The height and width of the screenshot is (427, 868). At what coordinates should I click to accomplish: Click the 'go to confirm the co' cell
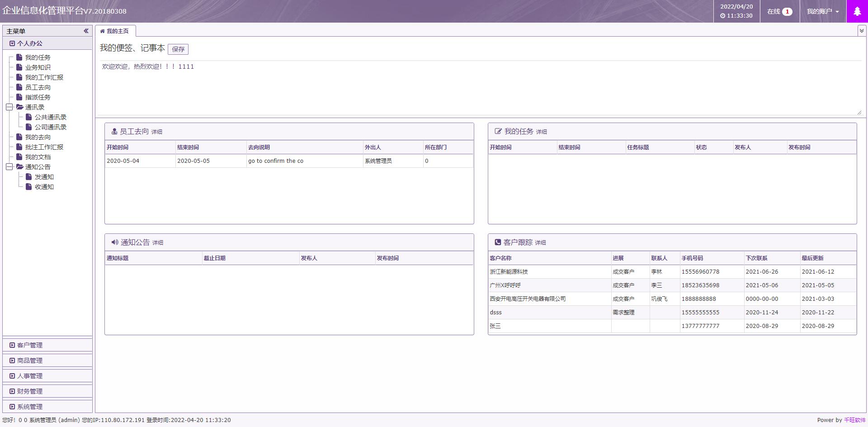pyautogui.click(x=305, y=161)
